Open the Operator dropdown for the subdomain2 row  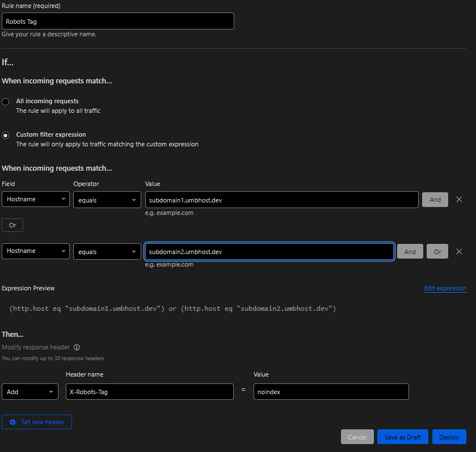point(107,251)
